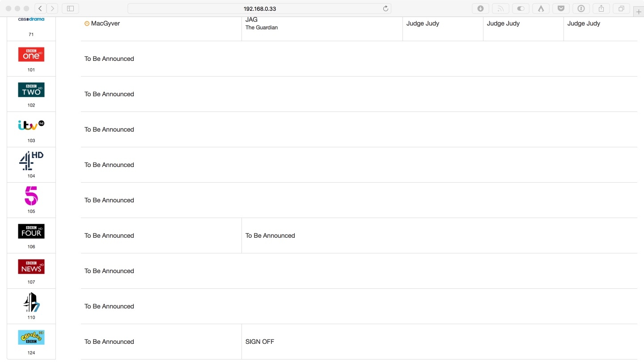Show all tabs overview
Screen dimensions: 644x364
(621, 9)
